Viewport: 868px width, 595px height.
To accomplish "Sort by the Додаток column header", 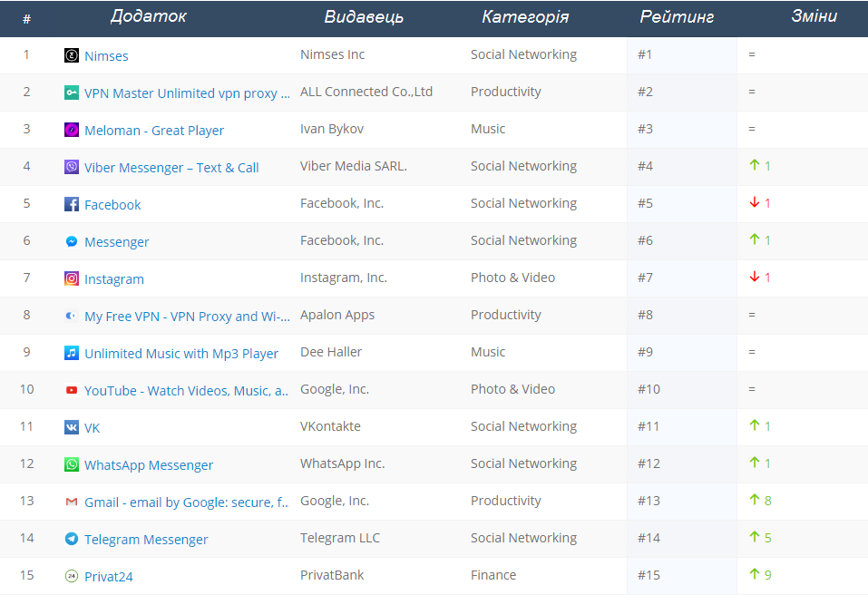I will [149, 16].
